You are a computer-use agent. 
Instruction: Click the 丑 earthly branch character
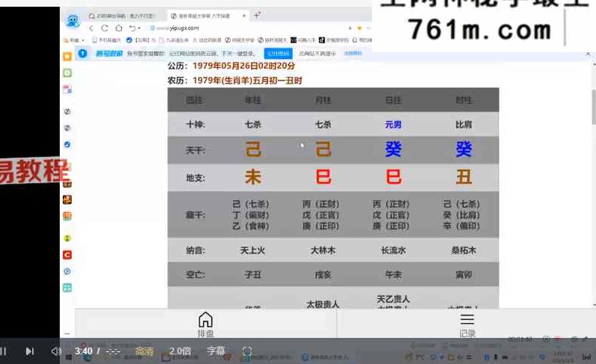(464, 178)
